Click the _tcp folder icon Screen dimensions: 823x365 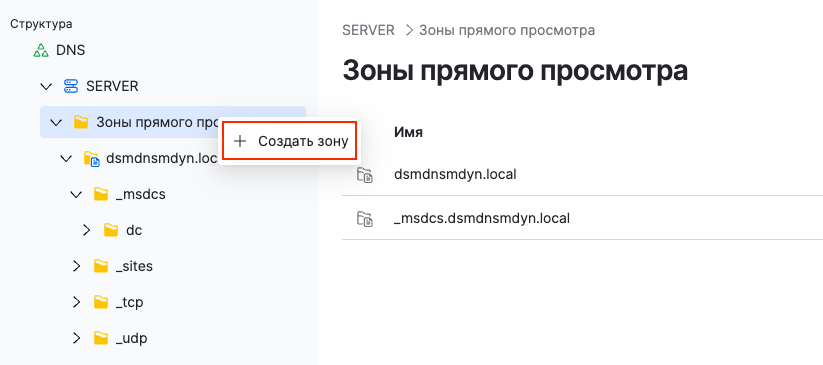101,302
